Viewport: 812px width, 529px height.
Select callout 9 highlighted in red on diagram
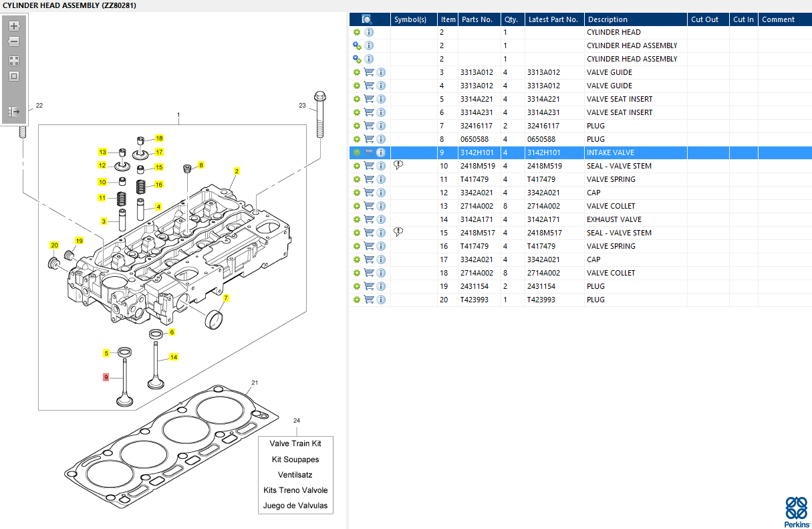click(x=106, y=377)
